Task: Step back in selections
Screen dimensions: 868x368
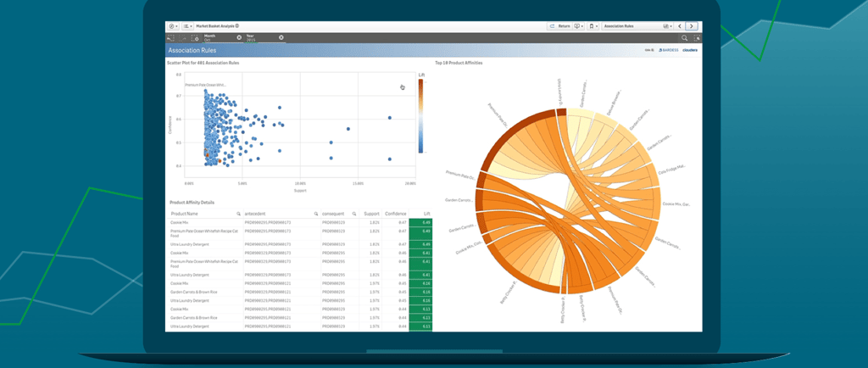Action: tap(170, 37)
